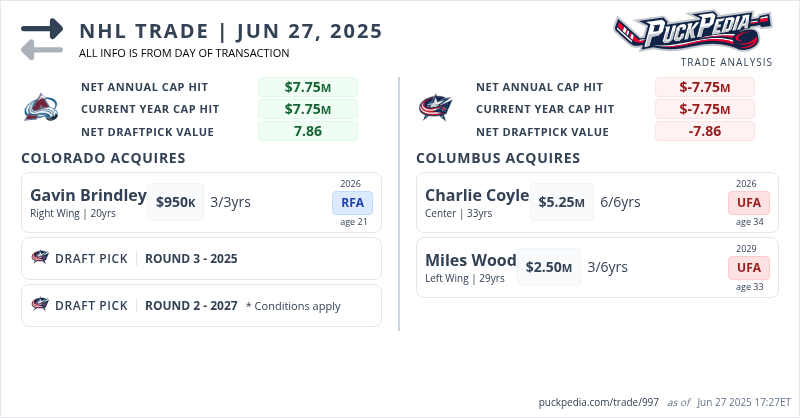Click the PuckPedia logo
Viewport: 800px width, 418px height.
pos(692,30)
